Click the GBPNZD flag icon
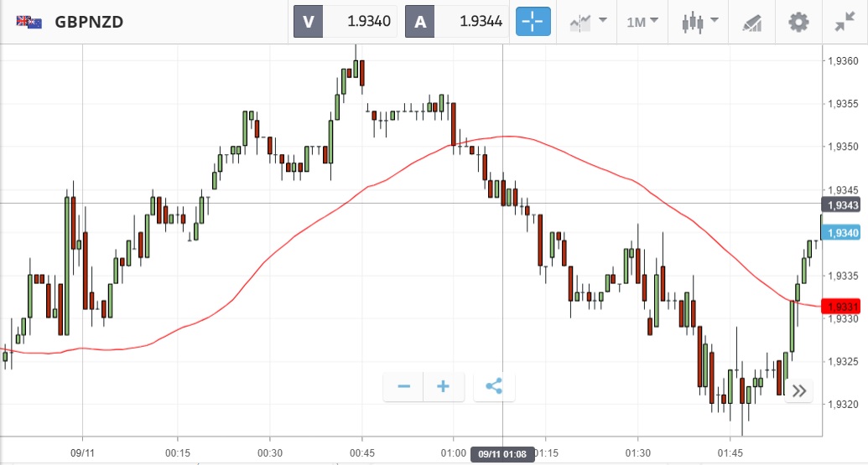The height and width of the screenshot is (465, 868). pos(29,22)
